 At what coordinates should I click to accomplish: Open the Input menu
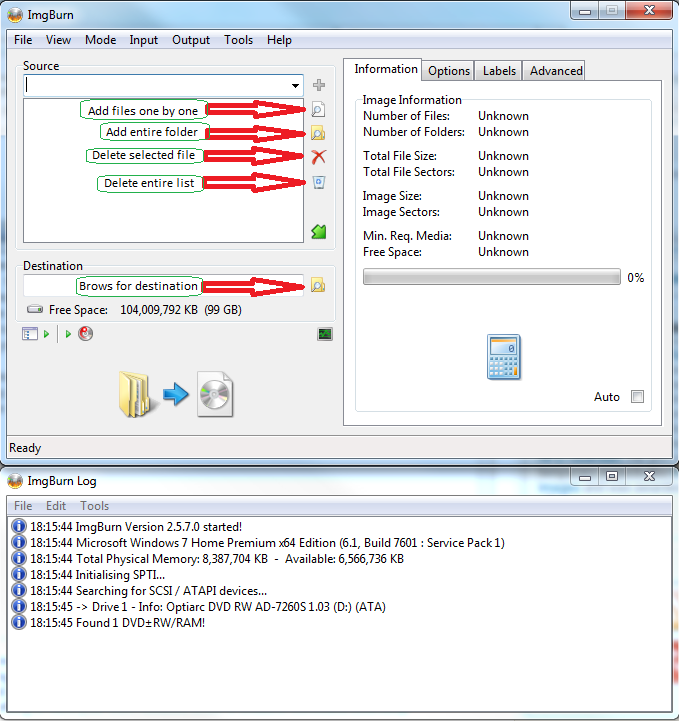tap(143, 40)
